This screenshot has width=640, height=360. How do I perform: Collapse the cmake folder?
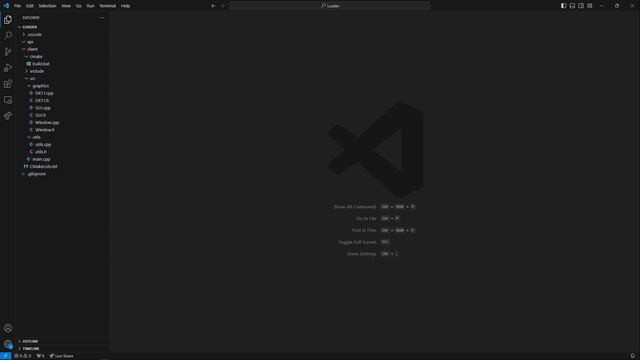tap(63, 56)
